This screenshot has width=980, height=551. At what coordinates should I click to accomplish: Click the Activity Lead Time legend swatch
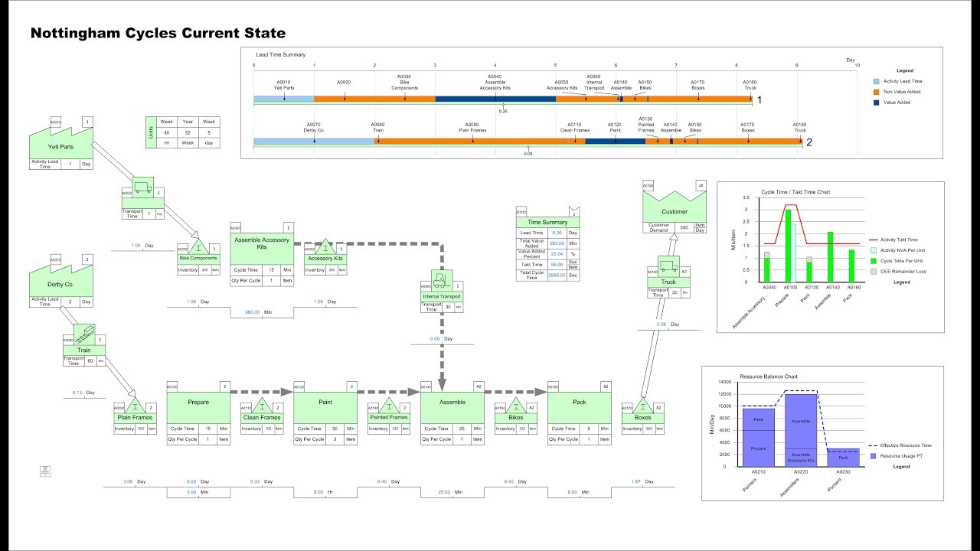point(877,80)
